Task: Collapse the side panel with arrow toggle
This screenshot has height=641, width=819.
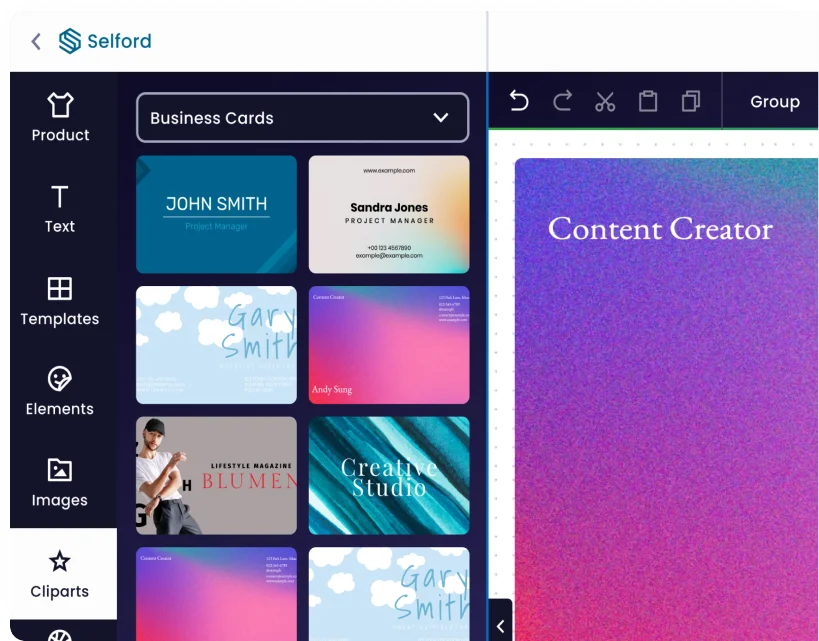Action: 500,626
